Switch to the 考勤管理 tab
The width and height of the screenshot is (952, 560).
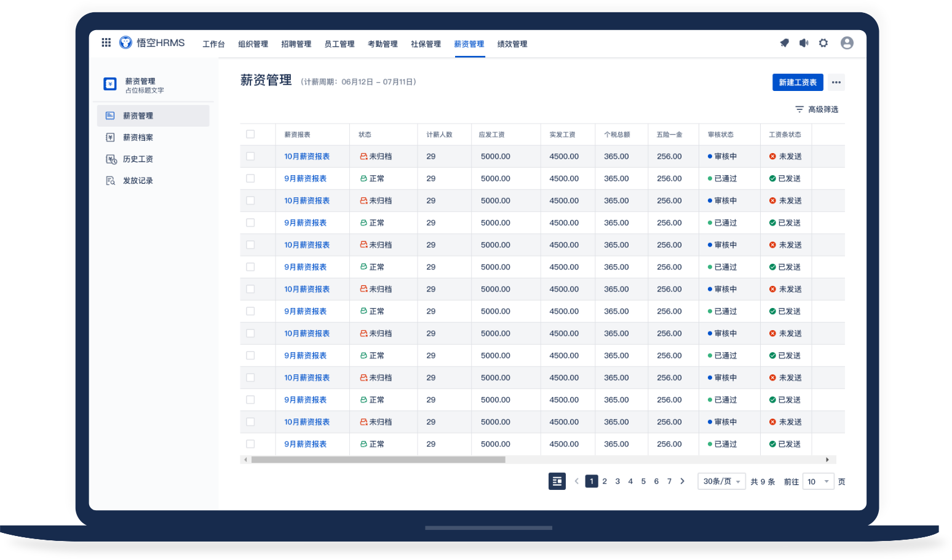(383, 44)
